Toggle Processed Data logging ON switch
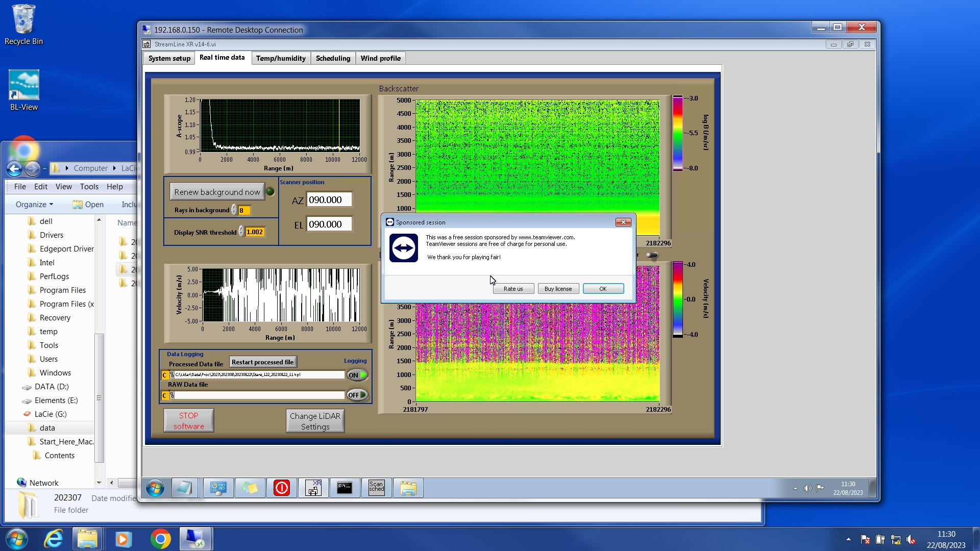This screenshot has height=551, width=980. [357, 375]
